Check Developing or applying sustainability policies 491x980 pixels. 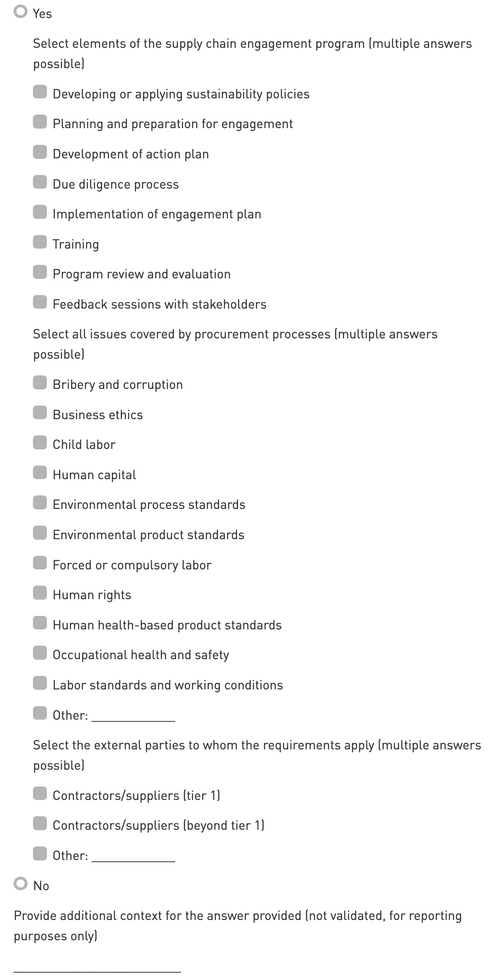click(40, 92)
